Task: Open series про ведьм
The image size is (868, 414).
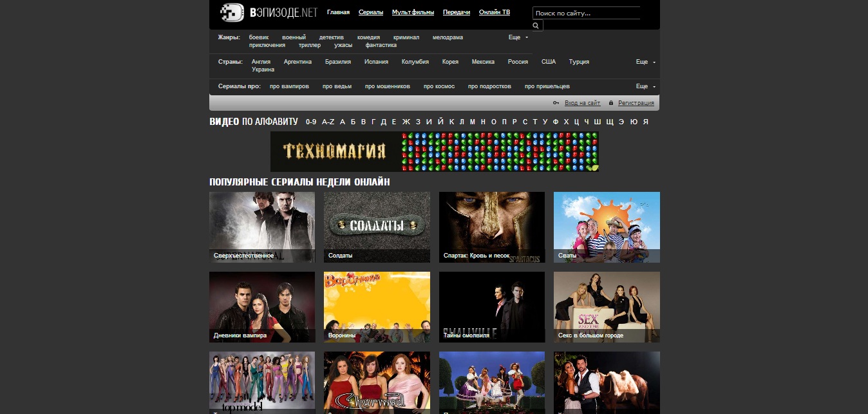Action: [x=337, y=86]
